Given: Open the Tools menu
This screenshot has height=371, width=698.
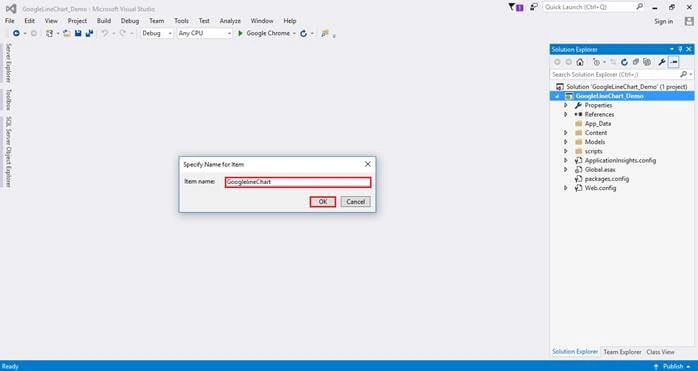Looking at the screenshot, I should coord(181,21).
